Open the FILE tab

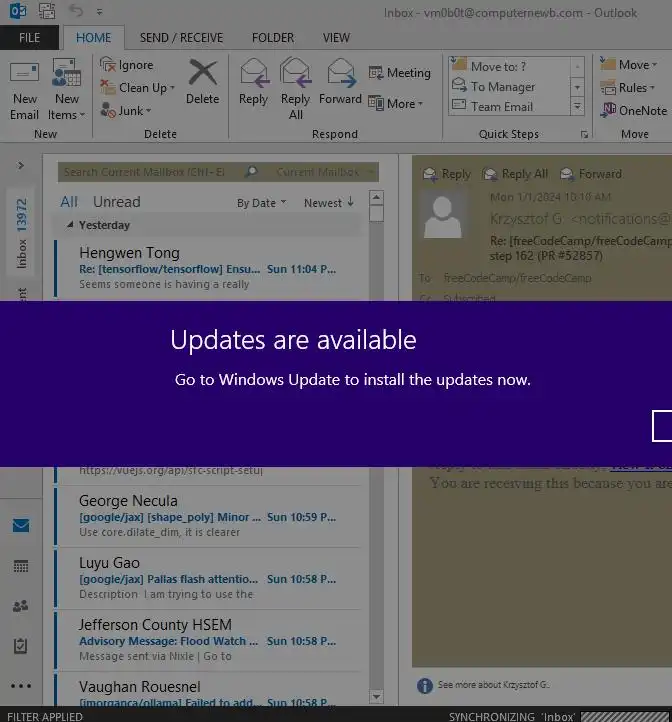tap(29, 38)
